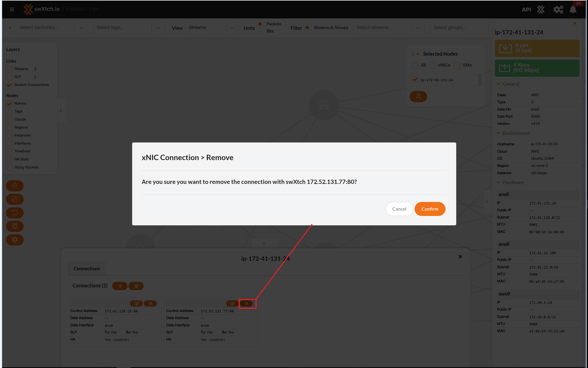Click the API menu item
The width and height of the screenshot is (588, 368).
click(x=526, y=10)
